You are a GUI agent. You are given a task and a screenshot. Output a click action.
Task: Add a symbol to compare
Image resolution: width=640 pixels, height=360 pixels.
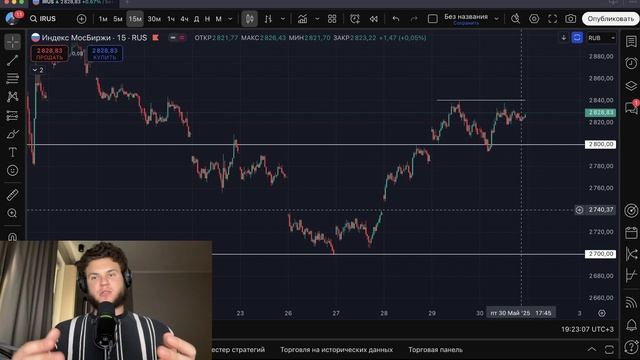(82, 19)
